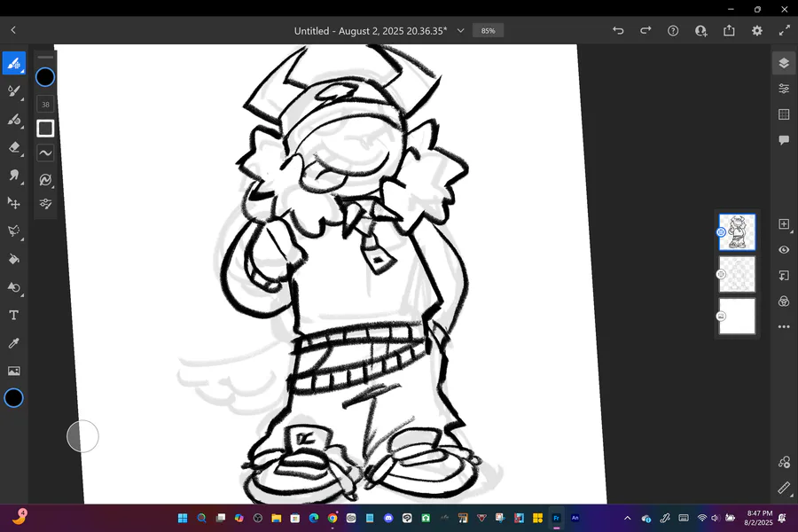This screenshot has width=798, height=532.
Task: Open the brush size value 38
Action: point(45,105)
